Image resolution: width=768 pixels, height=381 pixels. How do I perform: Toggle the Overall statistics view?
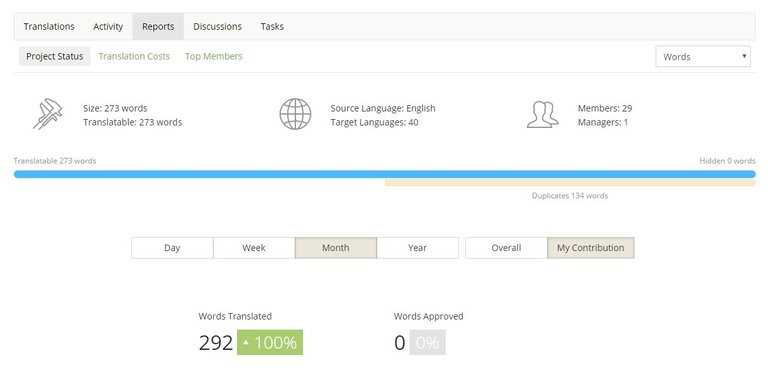(506, 248)
